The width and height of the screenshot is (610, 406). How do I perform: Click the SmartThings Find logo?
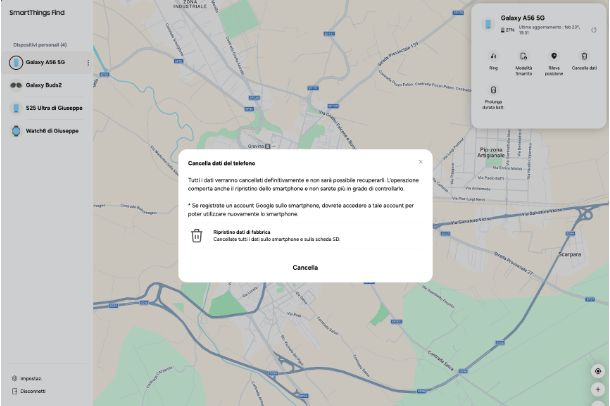coord(37,13)
